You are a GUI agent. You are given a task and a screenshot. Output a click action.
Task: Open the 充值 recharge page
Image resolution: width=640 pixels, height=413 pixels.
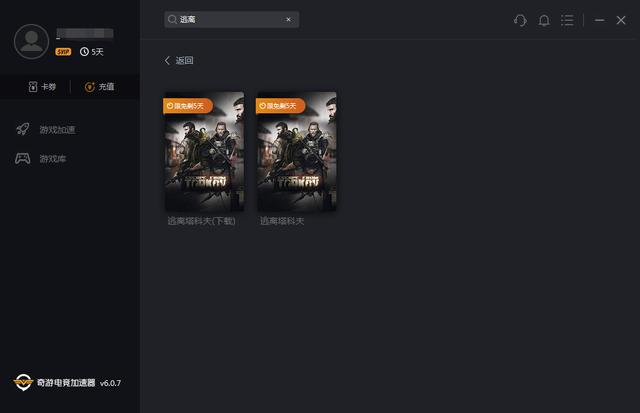click(x=100, y=87)
